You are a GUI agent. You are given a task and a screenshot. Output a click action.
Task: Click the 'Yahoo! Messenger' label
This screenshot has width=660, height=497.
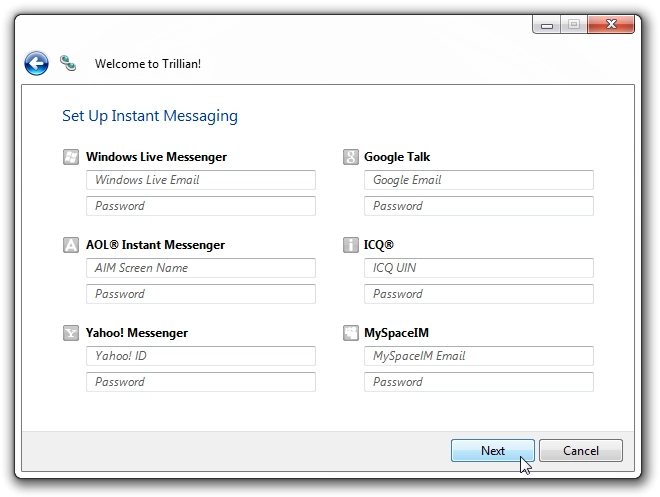[137, 333]
